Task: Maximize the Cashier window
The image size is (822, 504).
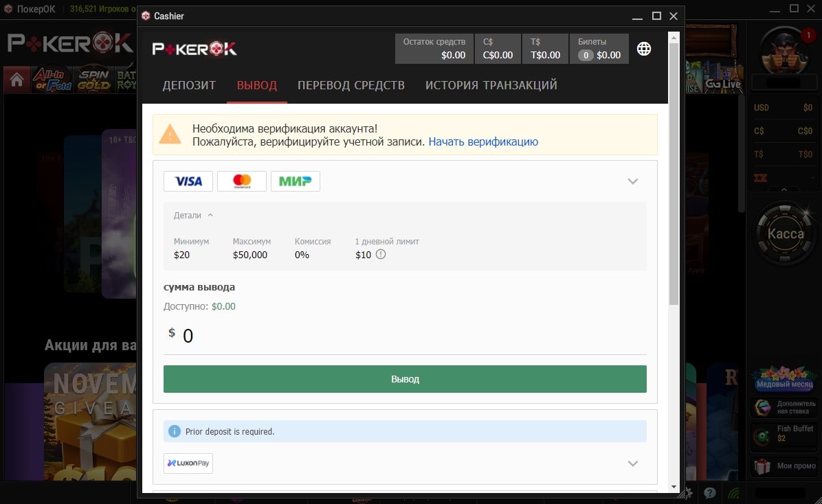Action: point(656,16)
